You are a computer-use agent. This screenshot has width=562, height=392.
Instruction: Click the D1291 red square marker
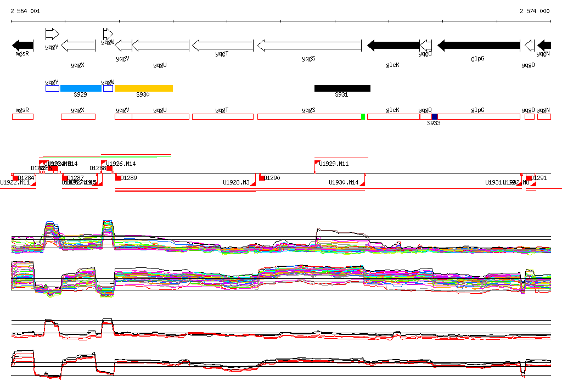pos(529,178)
